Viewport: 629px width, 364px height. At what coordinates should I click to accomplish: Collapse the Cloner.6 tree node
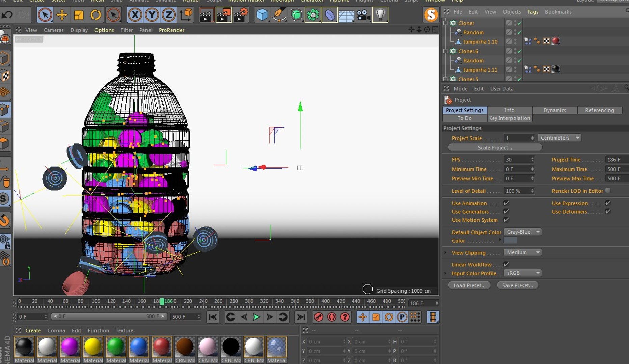445,51
